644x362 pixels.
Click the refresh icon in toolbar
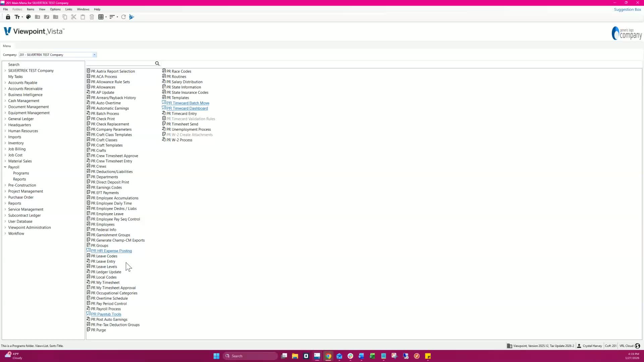(x=123, y=17)
